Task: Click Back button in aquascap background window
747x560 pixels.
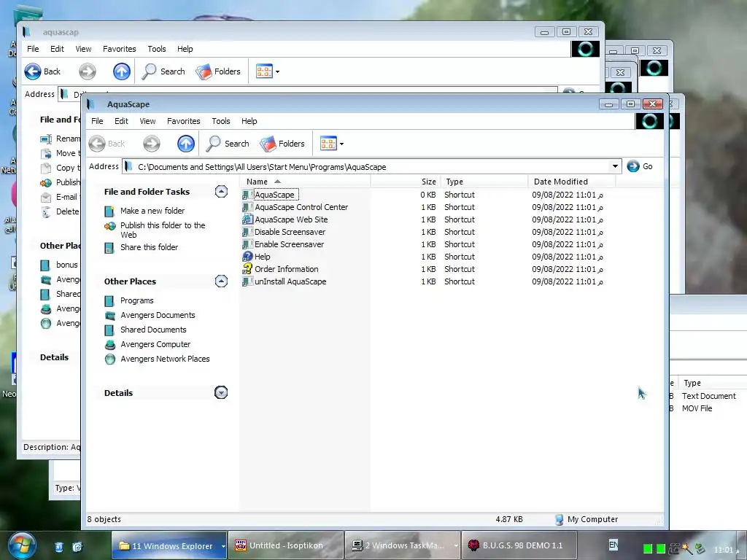Action: pyautogui.click(x=43, y=71)
